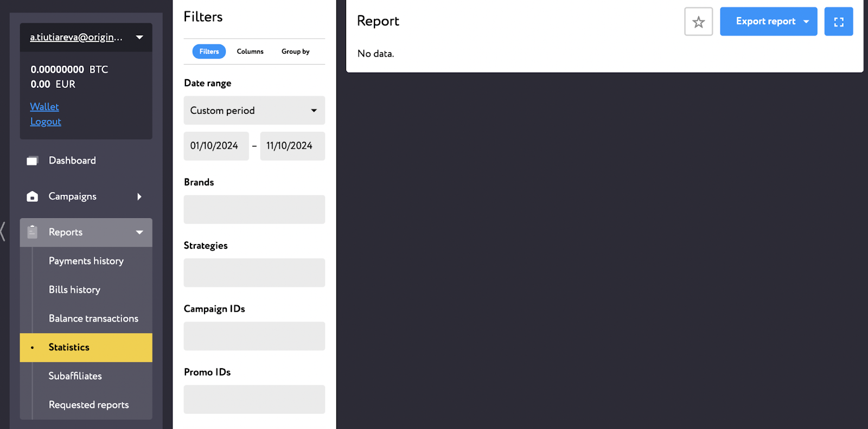The image size is (868, 429).
Task: Switch to the Group by tab
Action: (x=295, y=52)
